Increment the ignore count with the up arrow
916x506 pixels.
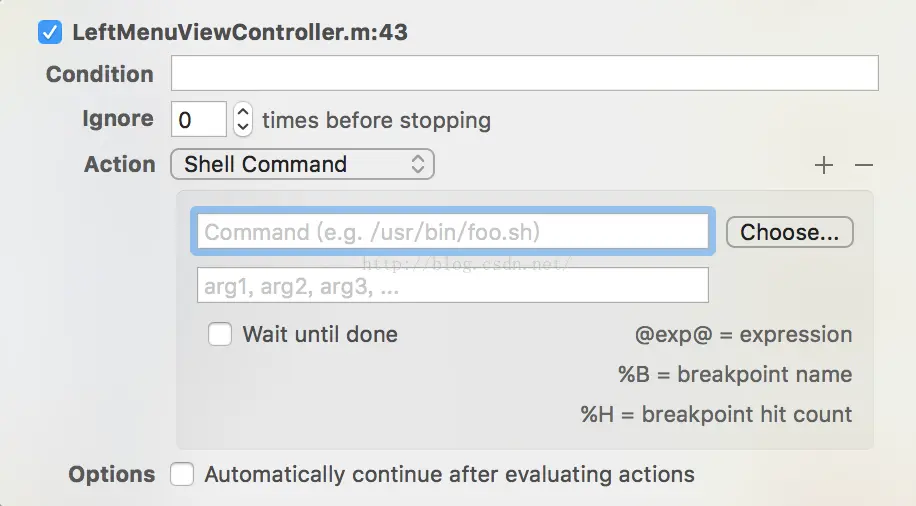243,112
